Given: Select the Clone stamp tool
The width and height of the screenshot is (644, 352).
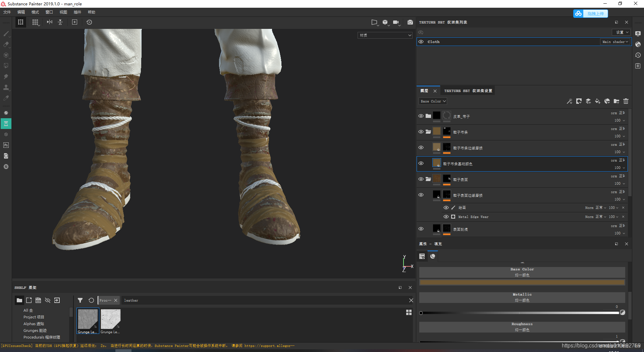Looking at the screenshot, I should (6, 87).
